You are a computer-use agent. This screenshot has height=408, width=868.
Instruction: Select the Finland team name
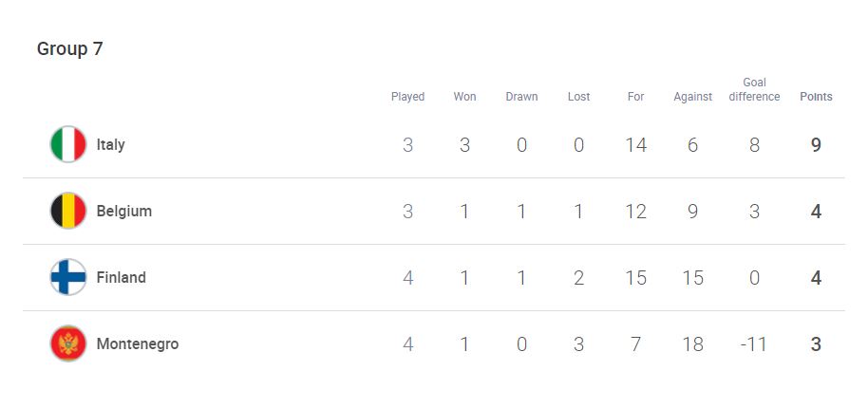pyautogui.click(x=122, y=277)
